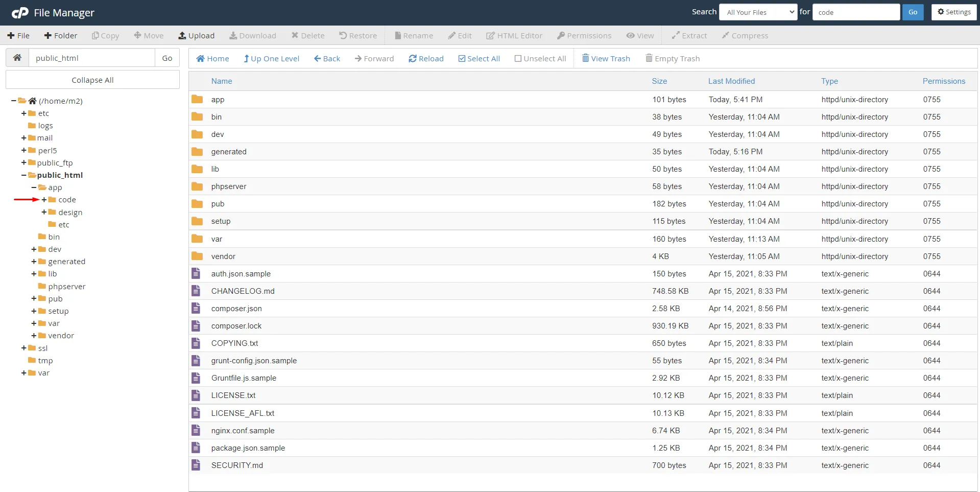Click the vendor folder icon in file list

(x=197, y=256)
